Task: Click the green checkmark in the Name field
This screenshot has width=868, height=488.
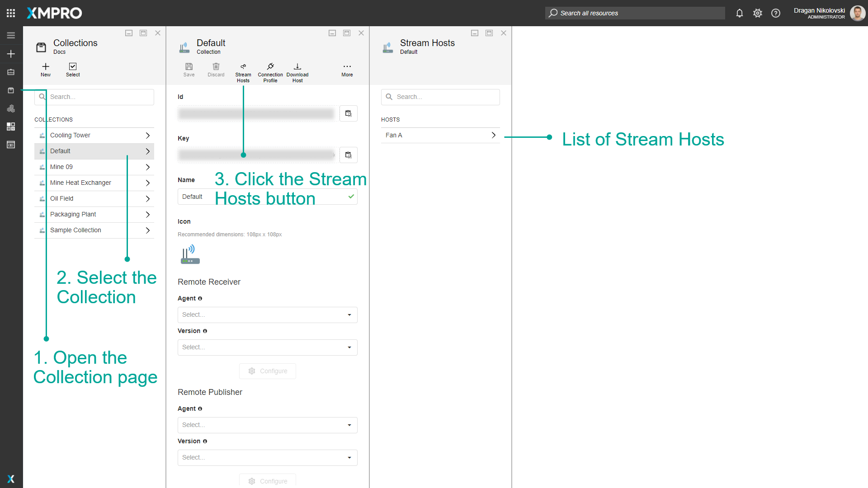Action: coord(351,197)
